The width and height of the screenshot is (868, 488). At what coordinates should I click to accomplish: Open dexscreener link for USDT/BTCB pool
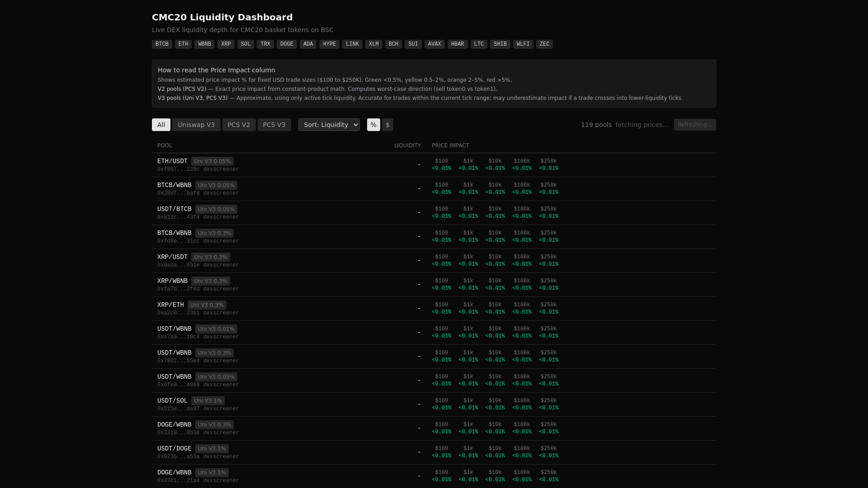point(221,217)
